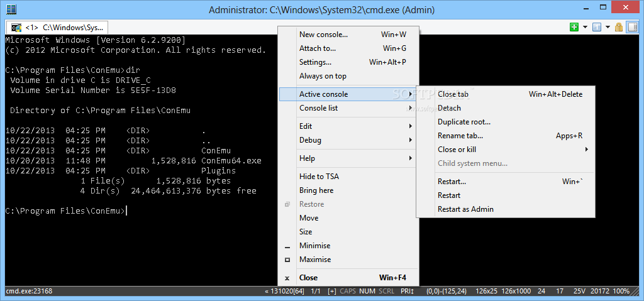Viewport: 644px width, 301px height.
Task: Click the « 131020[64] status bar field
Action: point(285,291)
